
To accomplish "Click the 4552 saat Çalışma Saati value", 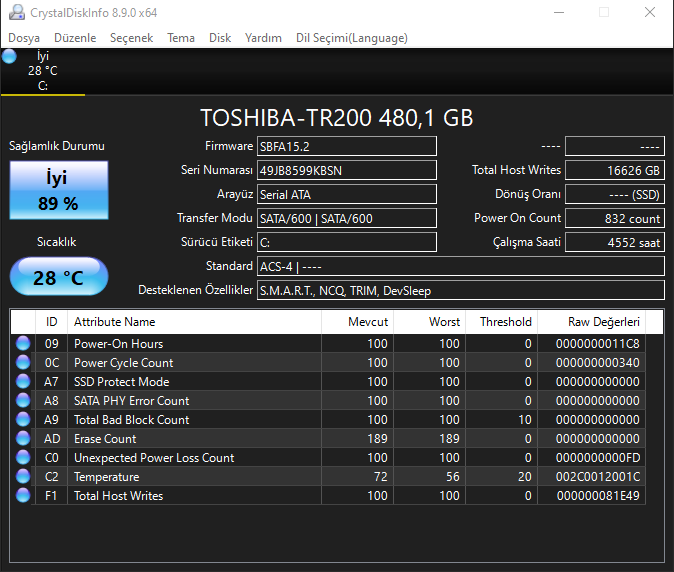I will point(615,242).
